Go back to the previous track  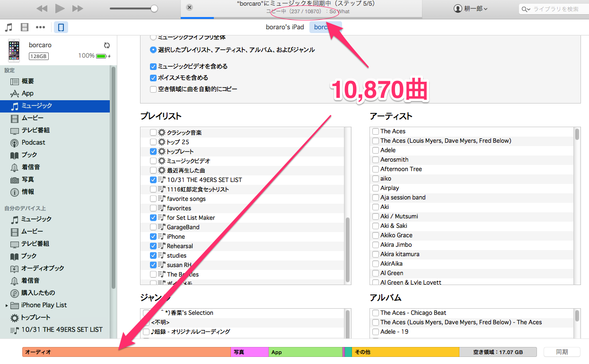(x=42, y=9)
